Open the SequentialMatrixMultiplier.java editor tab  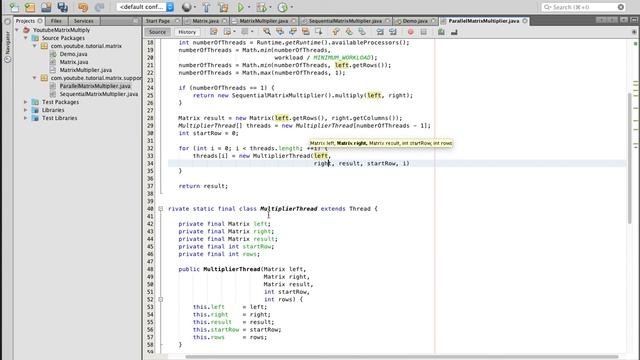click(345, 21)
